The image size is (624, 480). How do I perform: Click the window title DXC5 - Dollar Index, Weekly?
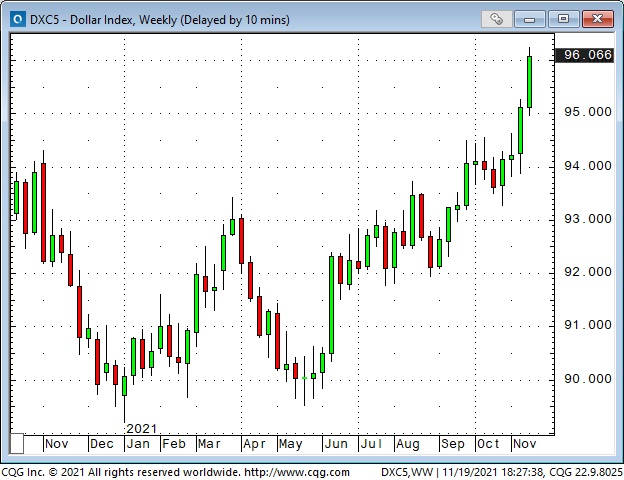(160, 20)
